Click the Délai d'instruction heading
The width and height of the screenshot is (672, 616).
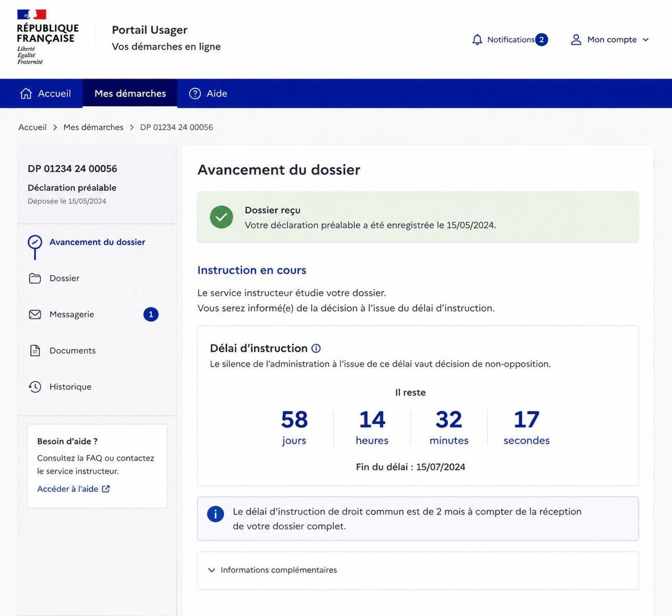259,348
